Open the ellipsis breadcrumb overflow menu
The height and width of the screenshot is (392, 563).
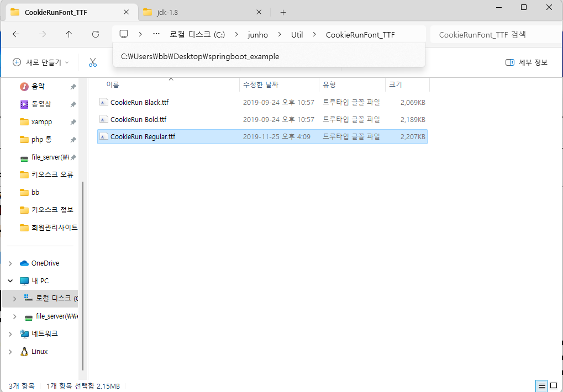(156, 34)
